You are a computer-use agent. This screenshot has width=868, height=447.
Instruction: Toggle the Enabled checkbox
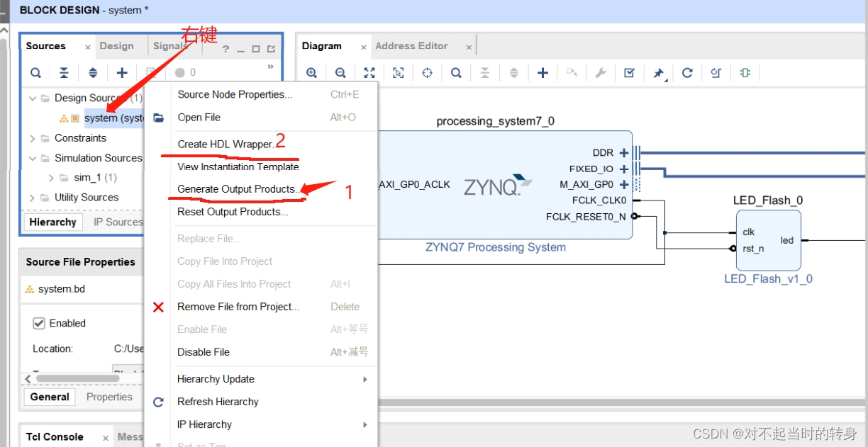[40, 323]
